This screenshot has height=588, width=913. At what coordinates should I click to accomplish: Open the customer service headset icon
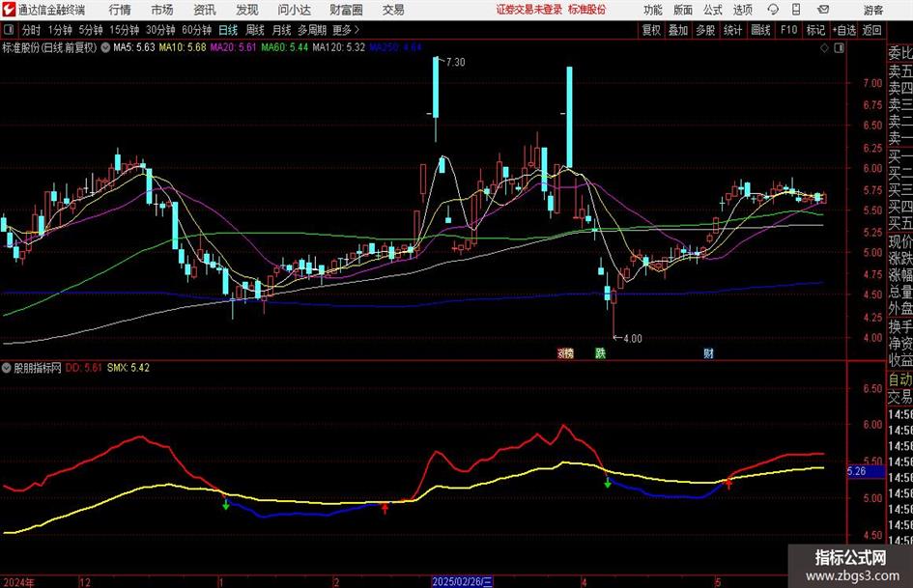click(773, 10)
